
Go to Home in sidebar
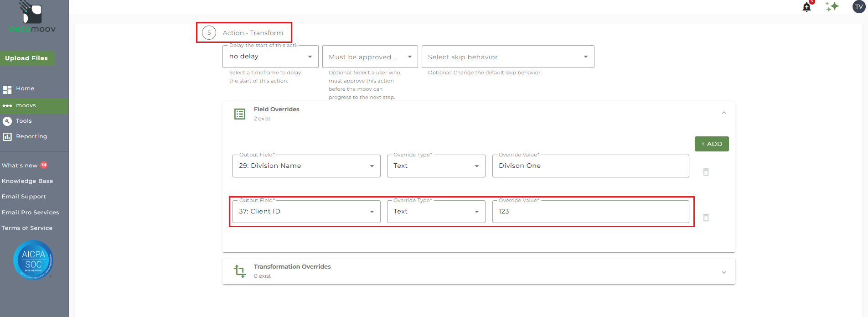[x=25, y=88]
